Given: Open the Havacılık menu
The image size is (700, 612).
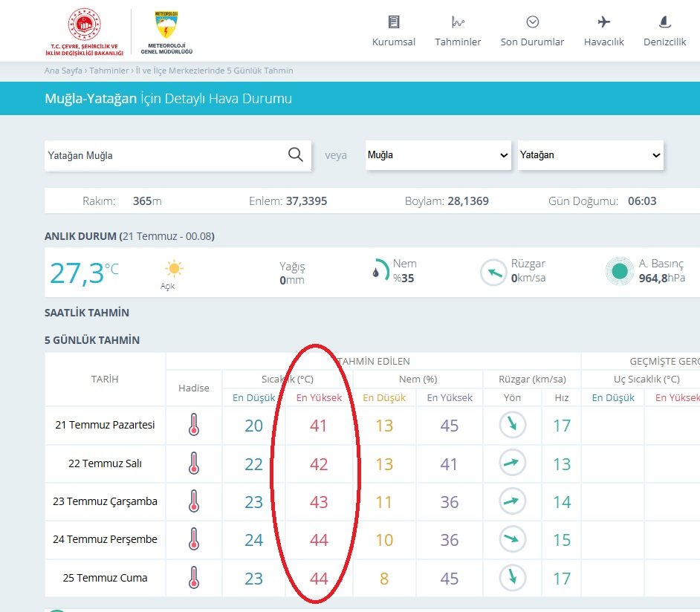Looking at the screenshot, I should (x=603, y=31).
